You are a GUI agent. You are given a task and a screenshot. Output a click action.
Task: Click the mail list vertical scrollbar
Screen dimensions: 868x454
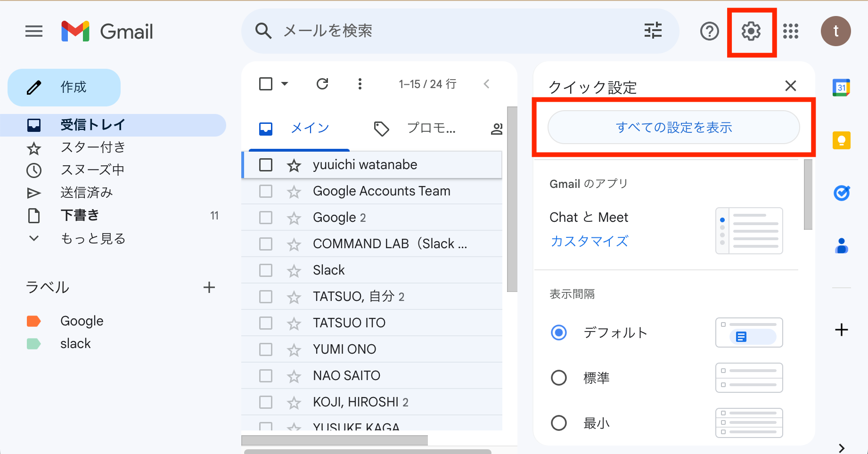(x=512, y=199)
